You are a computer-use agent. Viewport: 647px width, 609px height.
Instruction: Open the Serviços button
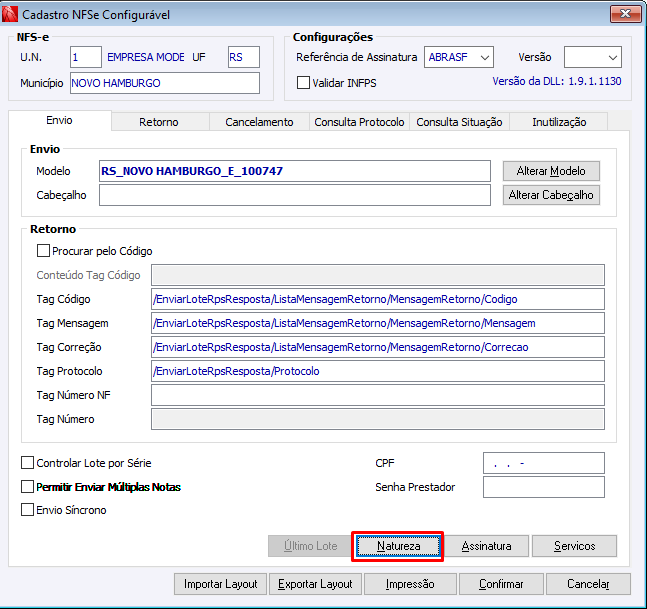point(574,546)
